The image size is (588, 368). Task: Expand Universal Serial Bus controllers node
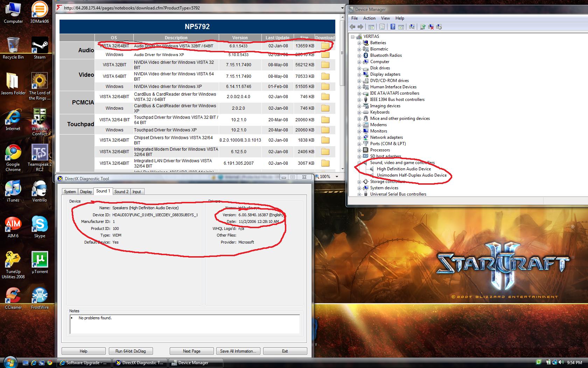coord(359,194)
